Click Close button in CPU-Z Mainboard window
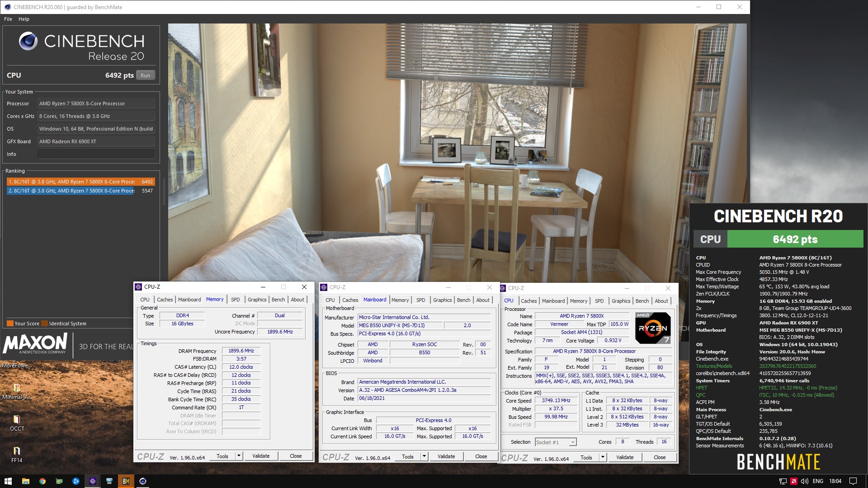The width and height of the screenshot is (868, 488). pos(481,456)
